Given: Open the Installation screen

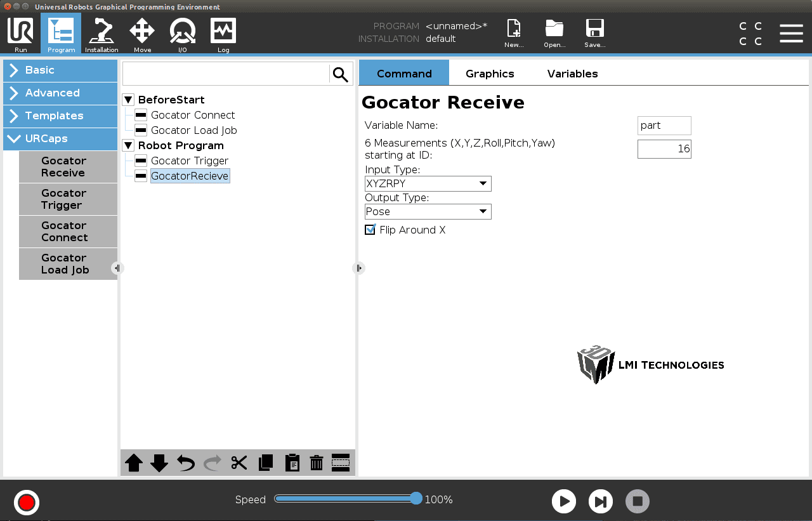Looking at the screenshot, I should pyautogui.click(x=101, y=35).
